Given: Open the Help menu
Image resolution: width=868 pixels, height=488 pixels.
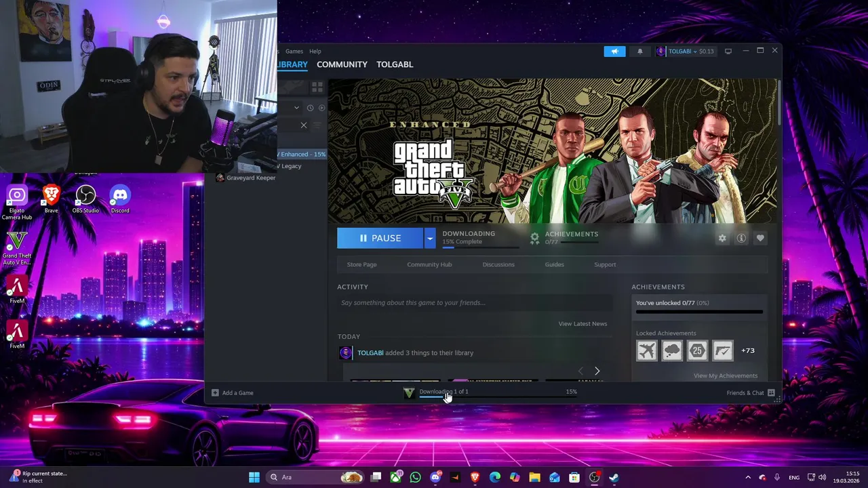Looking at the screenshot, I should [x=315, y=52].
